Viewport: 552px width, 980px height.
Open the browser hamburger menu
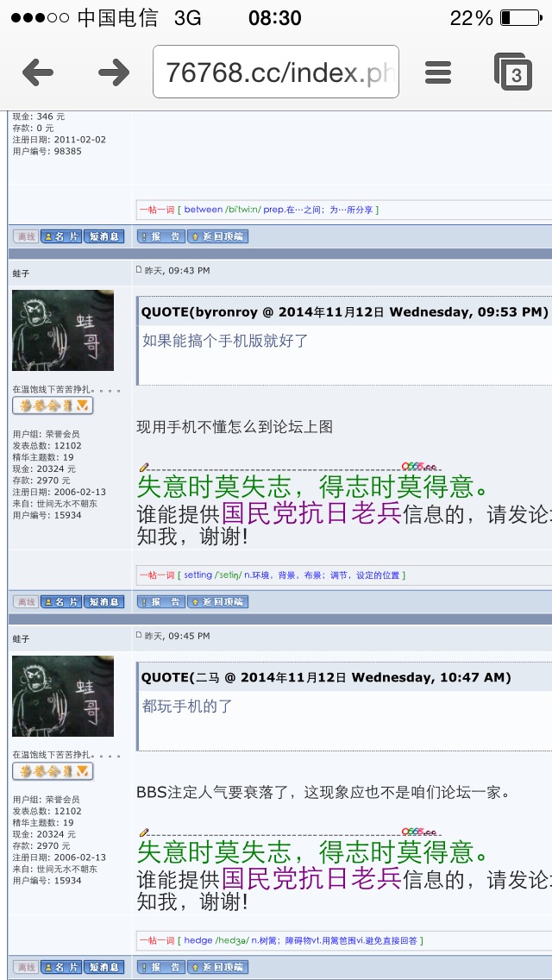438,73
